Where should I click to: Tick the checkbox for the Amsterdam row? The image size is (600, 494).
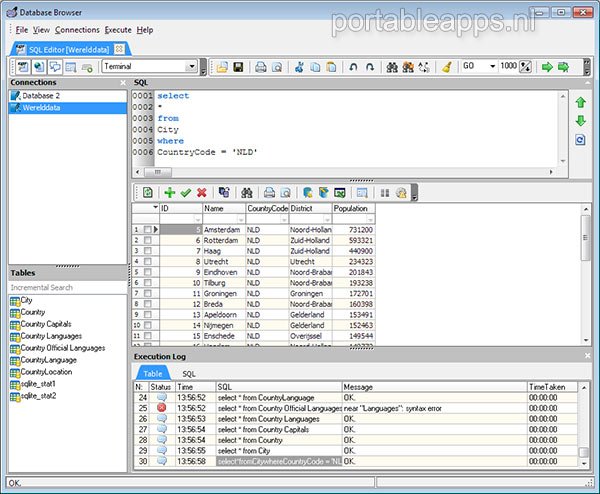pos(148,230)
